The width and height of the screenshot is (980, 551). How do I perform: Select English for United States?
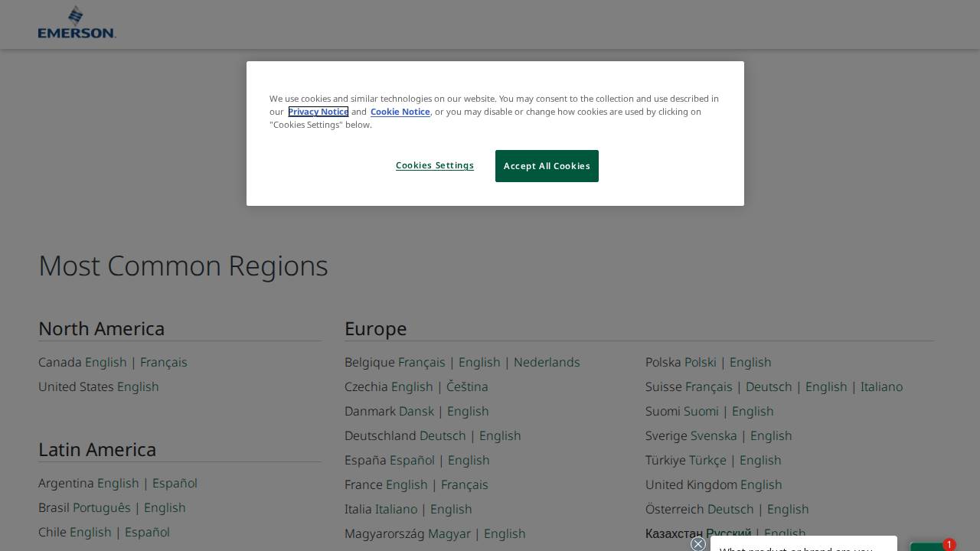tap(138, 386)
